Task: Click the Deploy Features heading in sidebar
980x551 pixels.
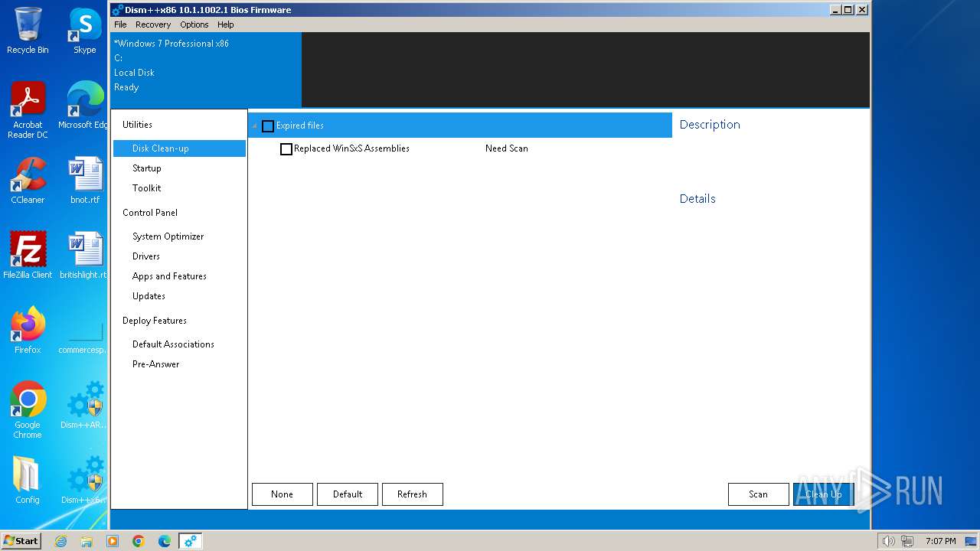Action: [x=155, y=321]
